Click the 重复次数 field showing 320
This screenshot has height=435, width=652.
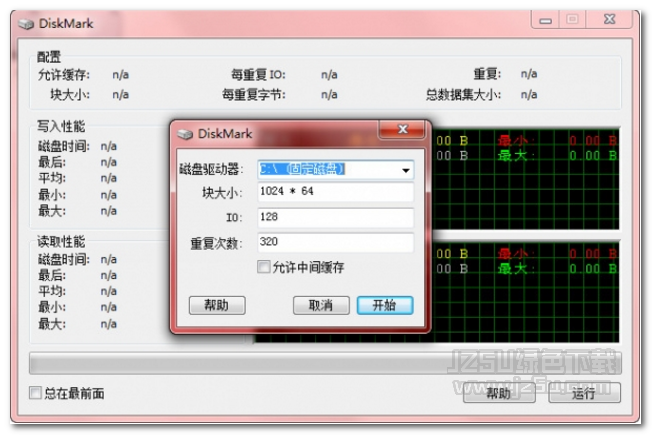click(336, 242)
